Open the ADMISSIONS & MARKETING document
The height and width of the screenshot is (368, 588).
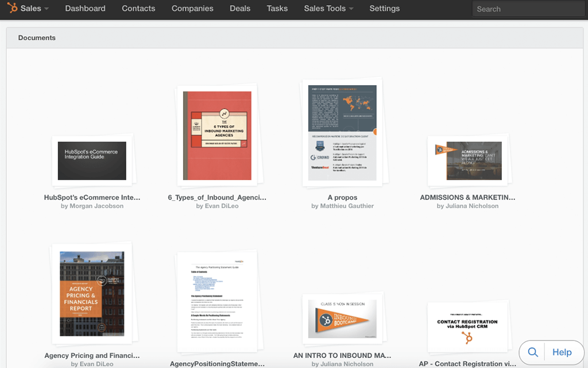467,159
